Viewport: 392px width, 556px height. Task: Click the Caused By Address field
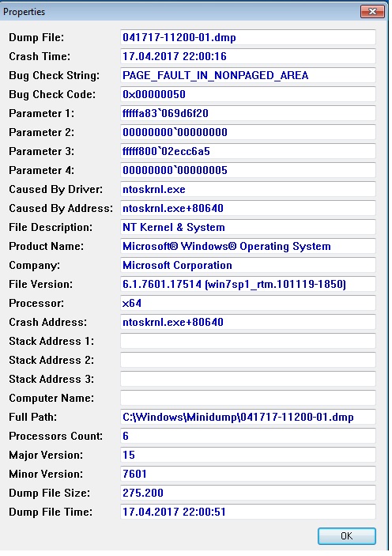pos(247,208)
